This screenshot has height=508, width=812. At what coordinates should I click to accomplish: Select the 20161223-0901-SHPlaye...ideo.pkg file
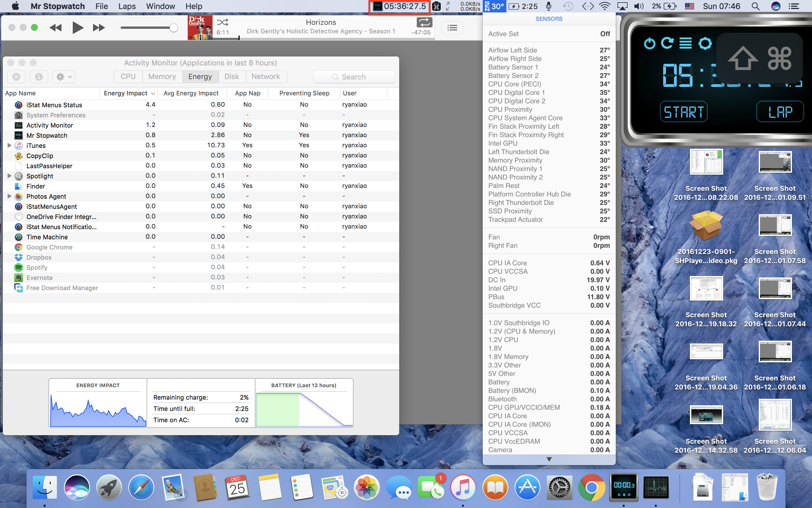(706, 237)
